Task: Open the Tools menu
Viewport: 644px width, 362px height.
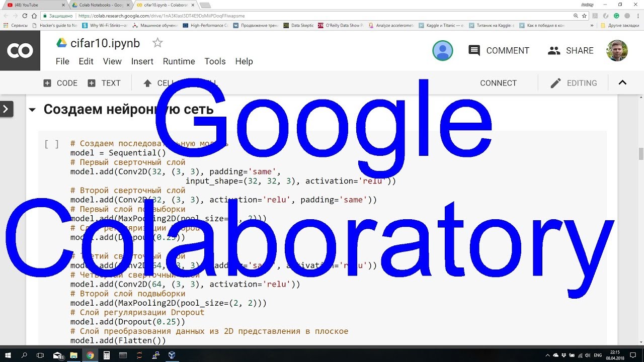Action: (215, 61)
